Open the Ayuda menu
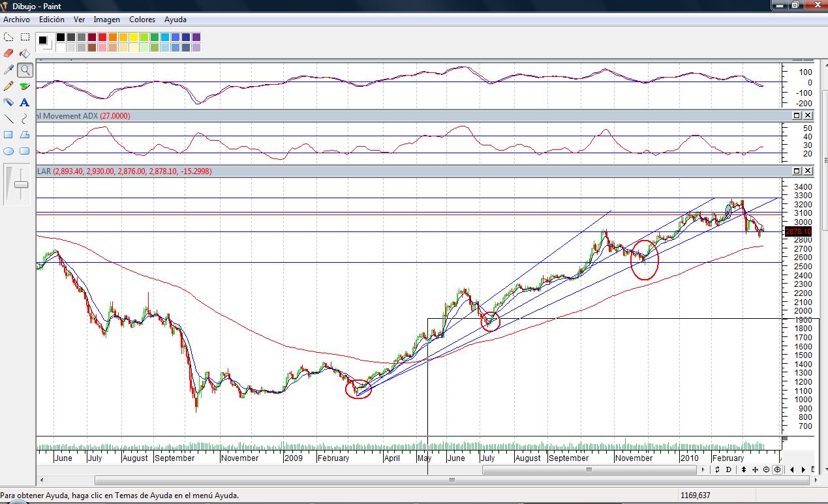Viewport: 828px width, 504px height. [x=176, y=20]
